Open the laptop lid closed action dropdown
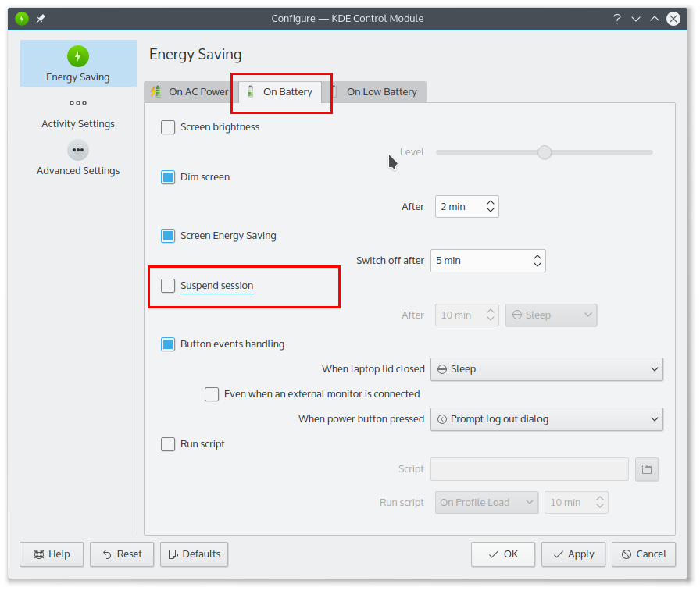 click(547, 369)
